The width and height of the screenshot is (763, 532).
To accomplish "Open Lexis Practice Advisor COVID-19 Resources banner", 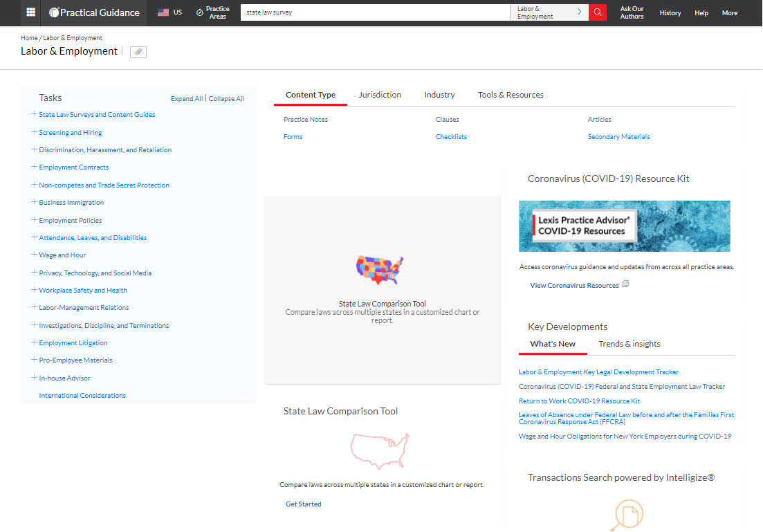I will click(625, 226).
